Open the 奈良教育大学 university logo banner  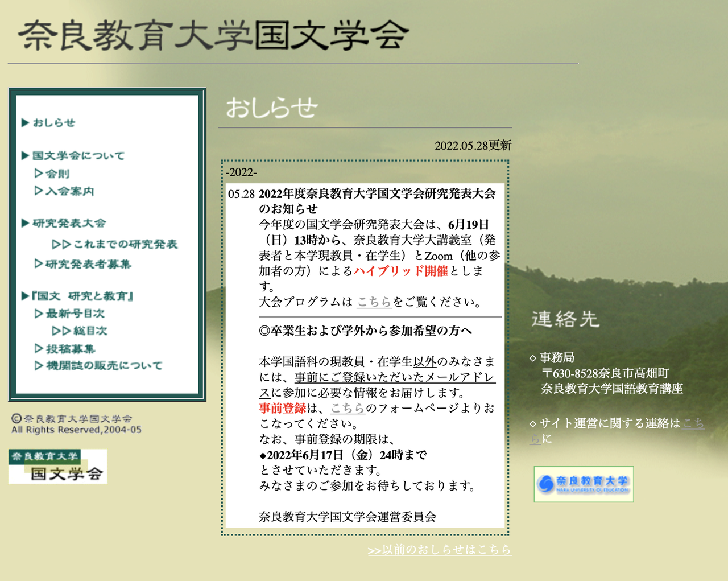(584, 484)
